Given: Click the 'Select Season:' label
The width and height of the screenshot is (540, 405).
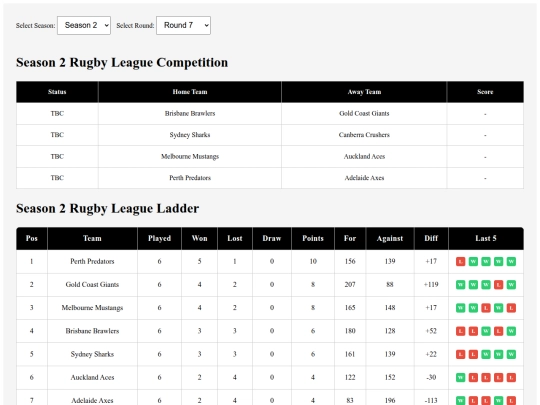Looking at the screenshot, I should pos(35,25).
